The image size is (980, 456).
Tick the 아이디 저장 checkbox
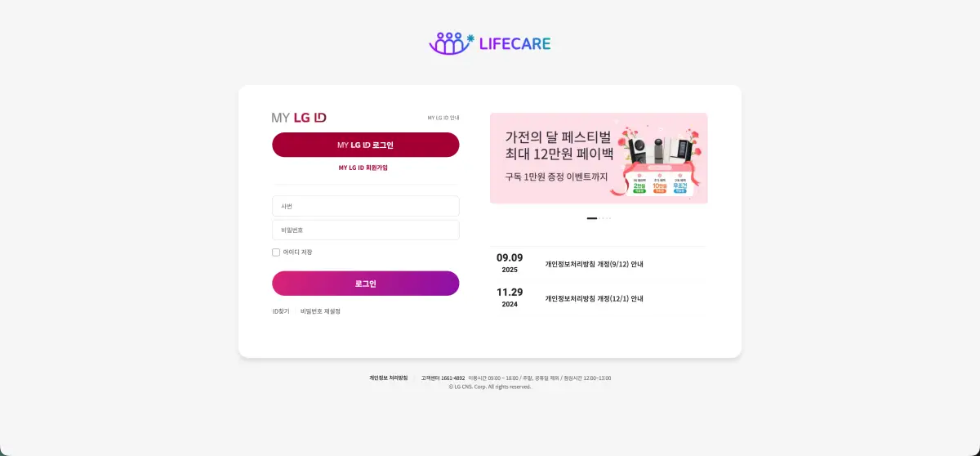[x=276, y=253]
